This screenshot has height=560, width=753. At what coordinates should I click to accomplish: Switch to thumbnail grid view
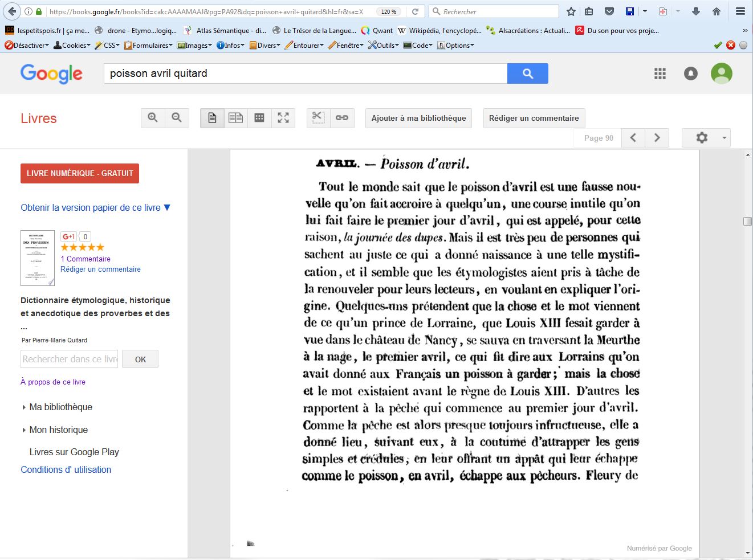pyautogui.click(x=259, y=118)
